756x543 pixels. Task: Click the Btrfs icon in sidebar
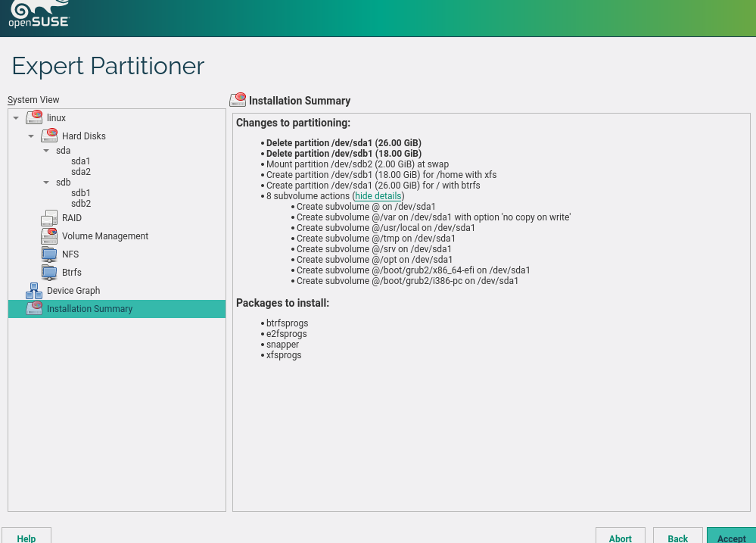[49, 273]
